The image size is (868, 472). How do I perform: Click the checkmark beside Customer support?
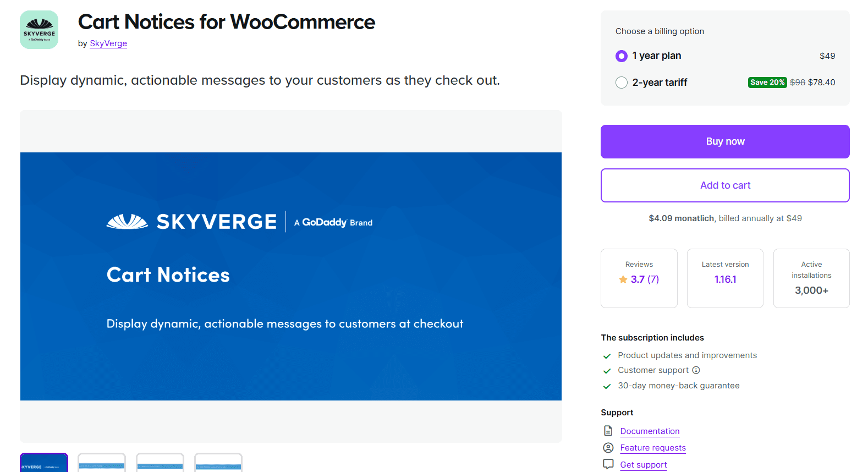(x=607, y=370)
